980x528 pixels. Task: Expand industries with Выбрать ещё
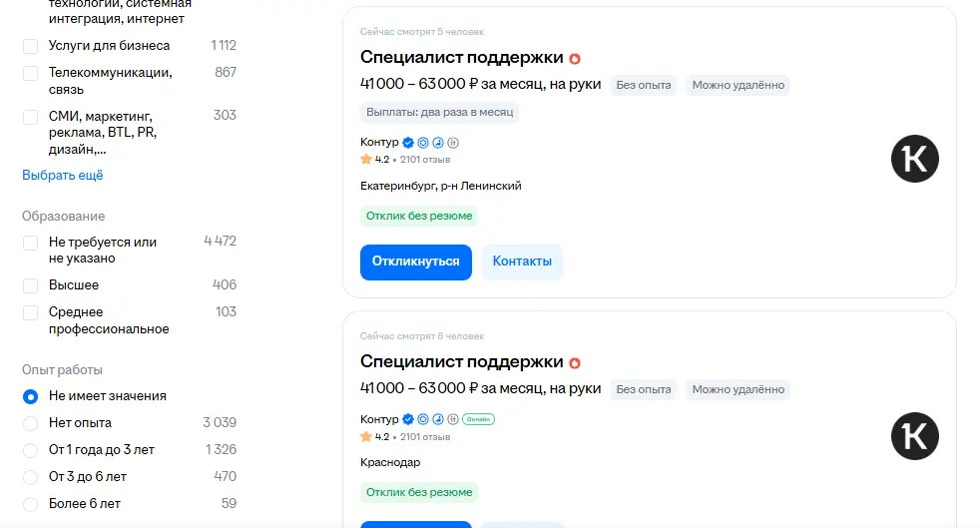coord(63,175)
